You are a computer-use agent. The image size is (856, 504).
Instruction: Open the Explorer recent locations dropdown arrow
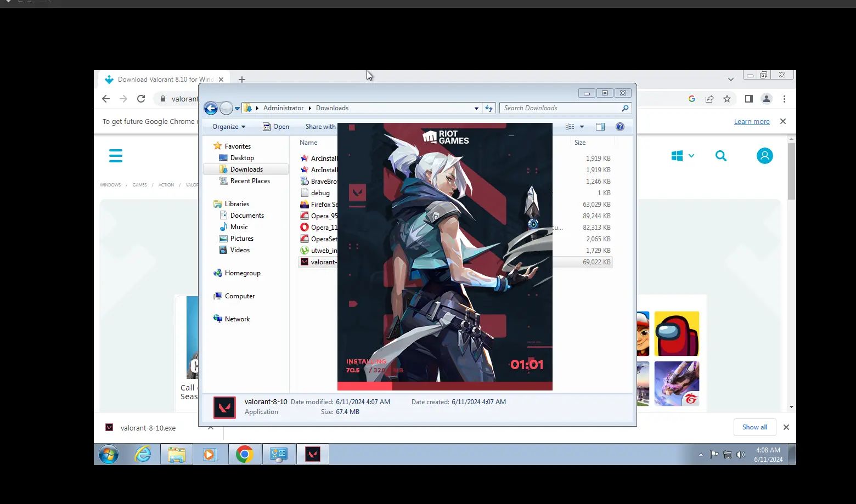[x=237, y=109]
